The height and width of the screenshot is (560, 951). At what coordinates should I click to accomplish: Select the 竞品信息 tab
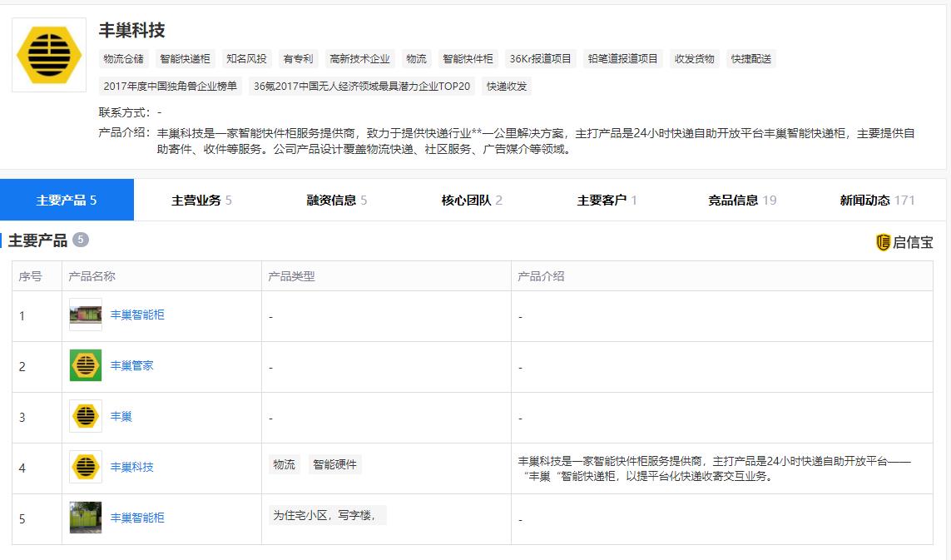742,200
